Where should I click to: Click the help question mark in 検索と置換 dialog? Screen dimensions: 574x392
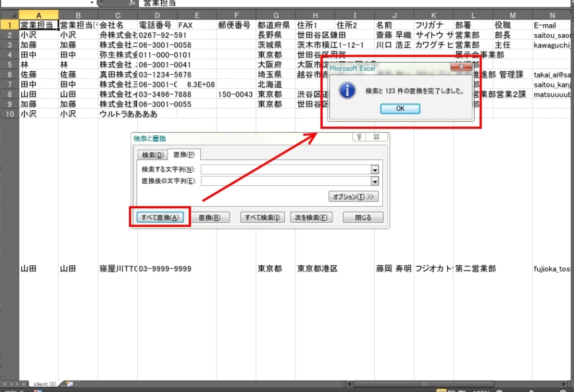point(359,138)
